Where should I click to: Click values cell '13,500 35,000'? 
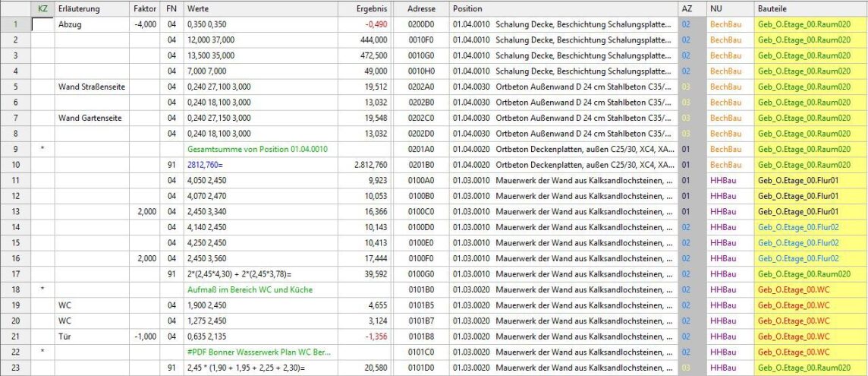point(261,55)
